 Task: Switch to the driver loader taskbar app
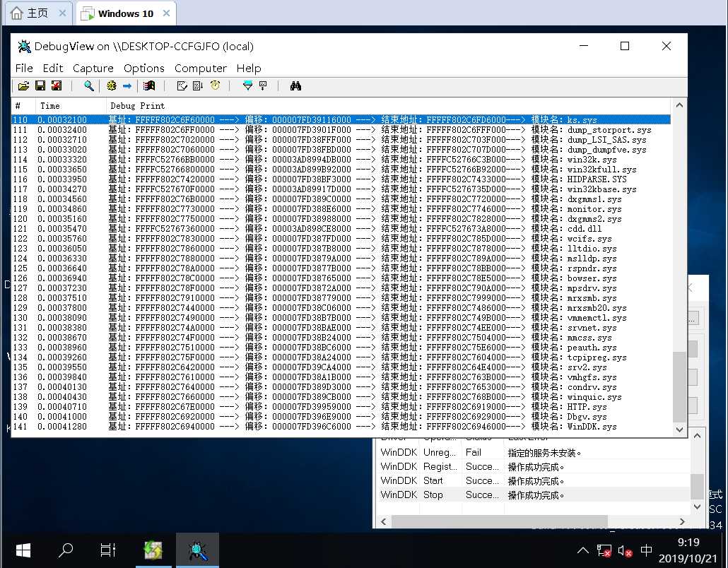(x=153, y=550)
